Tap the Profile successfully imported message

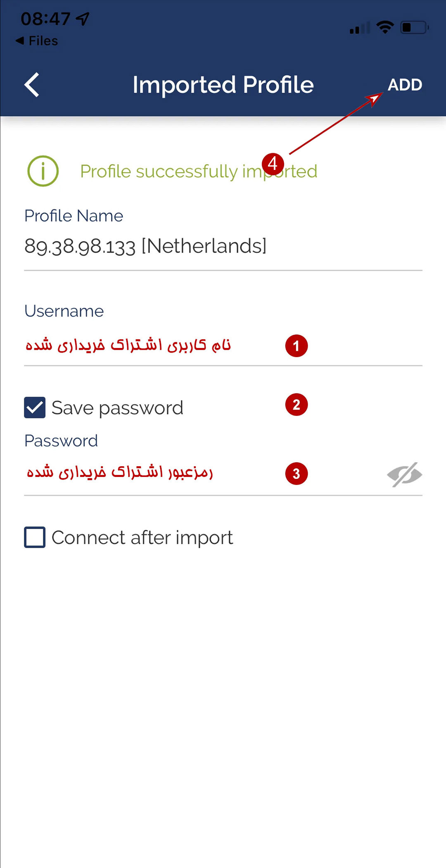click(x=198, y=172)
